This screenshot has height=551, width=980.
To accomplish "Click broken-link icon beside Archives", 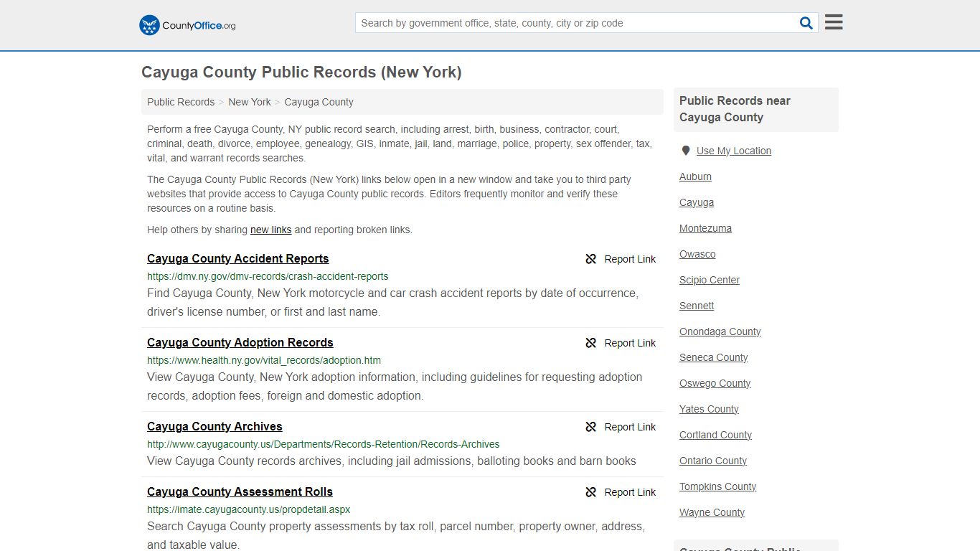I will tap(591, 427).
